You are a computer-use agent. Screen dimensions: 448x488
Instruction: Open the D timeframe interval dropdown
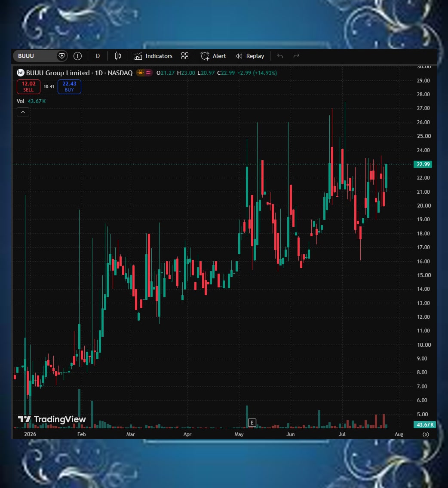(x=98, y=56)
